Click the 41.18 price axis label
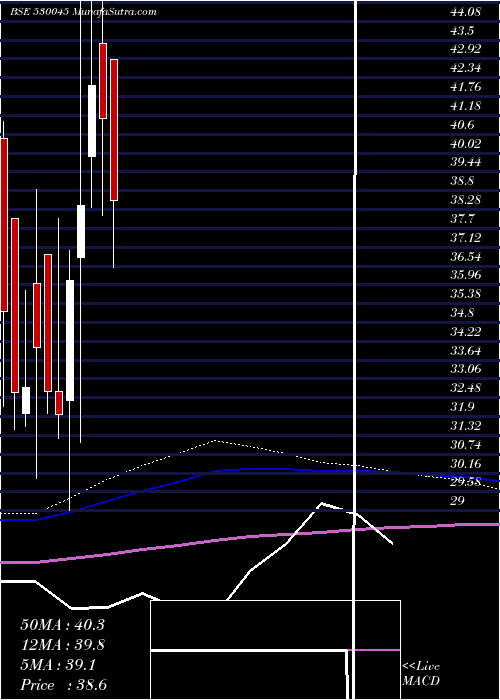This screenshot has height=700, width=500. tap(466, 106)
